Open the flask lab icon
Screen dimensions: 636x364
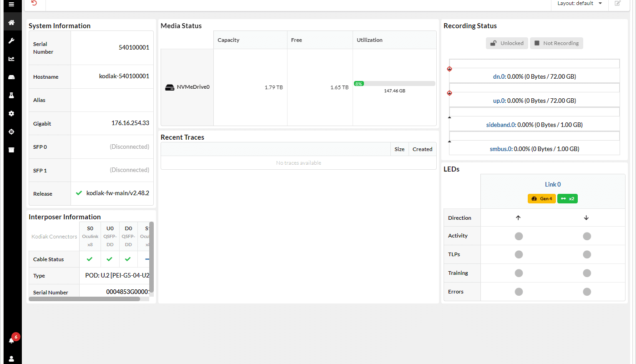coord(11,95)
